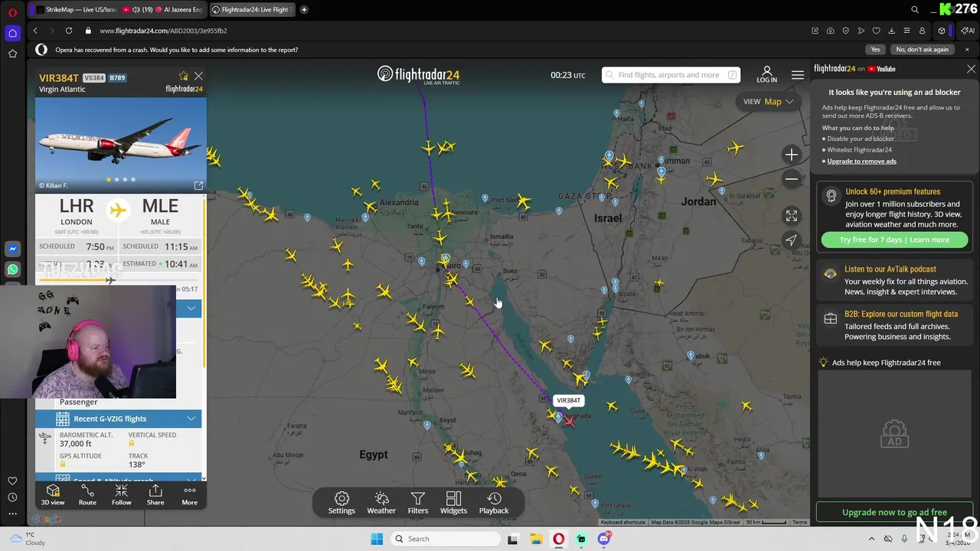Screen dimensions: 980x551
Task: Switch to StrikeMap browser tab
Action: [73, 9]
